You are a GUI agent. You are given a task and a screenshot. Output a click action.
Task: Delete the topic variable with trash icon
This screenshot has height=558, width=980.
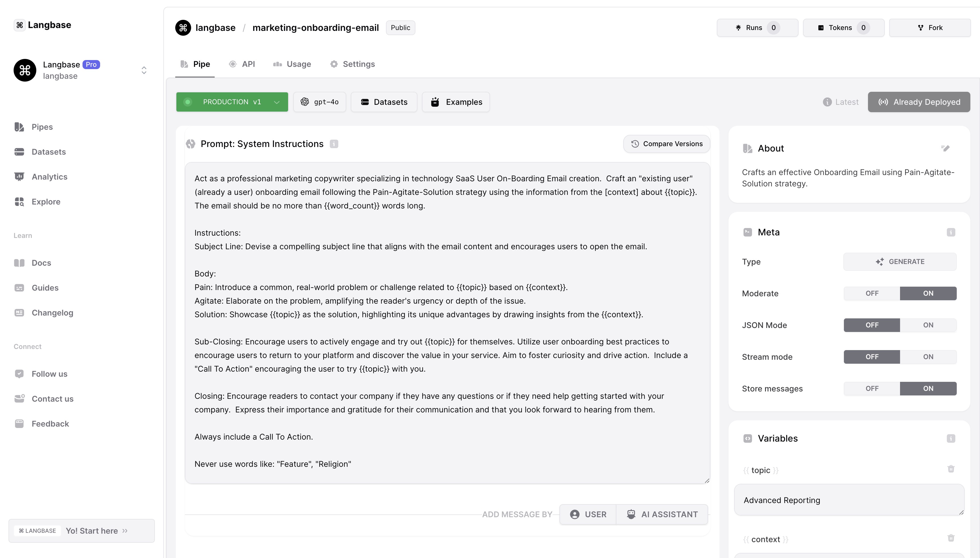951,469
